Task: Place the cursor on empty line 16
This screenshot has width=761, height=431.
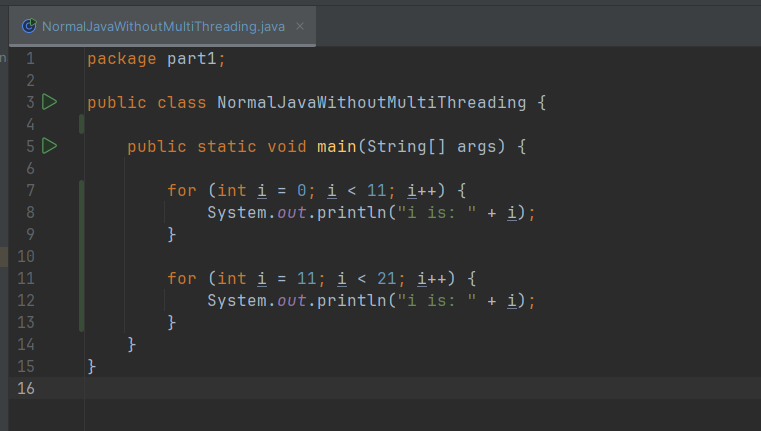Action: coord(300,388)
